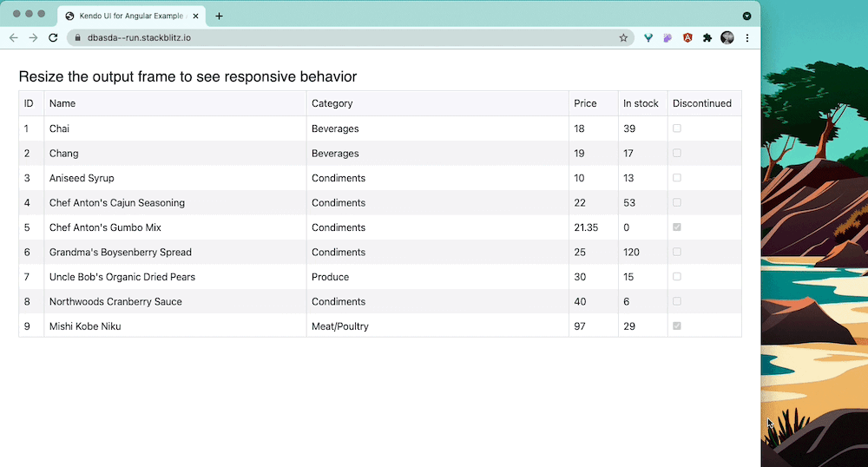Click the browser forward arrow
The height and width of the screenshot is (467, 868).
(x=33, y=38)
